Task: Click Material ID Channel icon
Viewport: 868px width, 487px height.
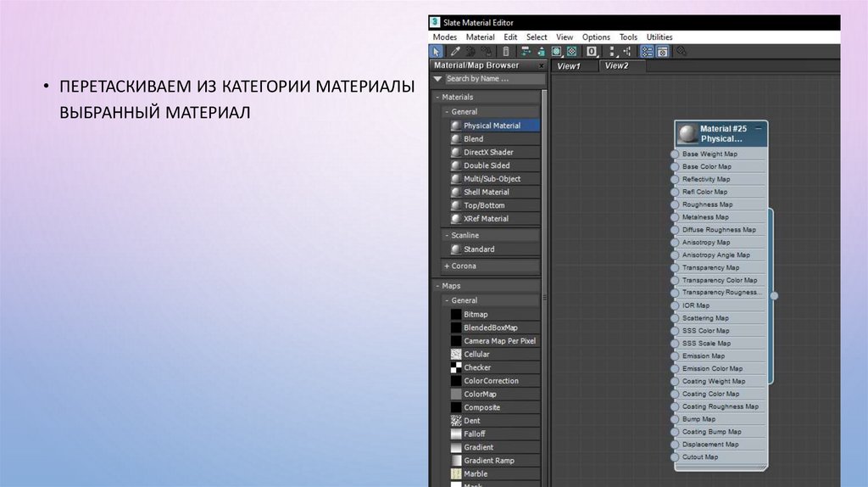Action: 592,52
